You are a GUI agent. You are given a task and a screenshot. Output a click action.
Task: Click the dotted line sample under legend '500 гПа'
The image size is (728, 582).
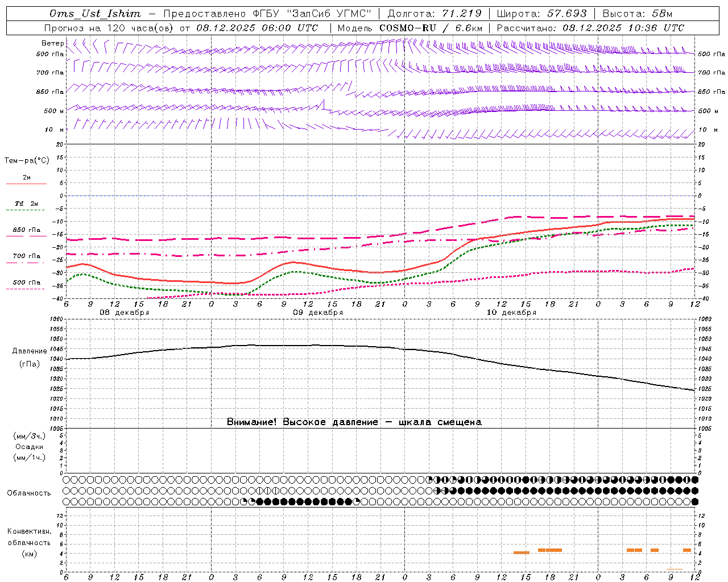pyautogui.click(x=26, y=289)
